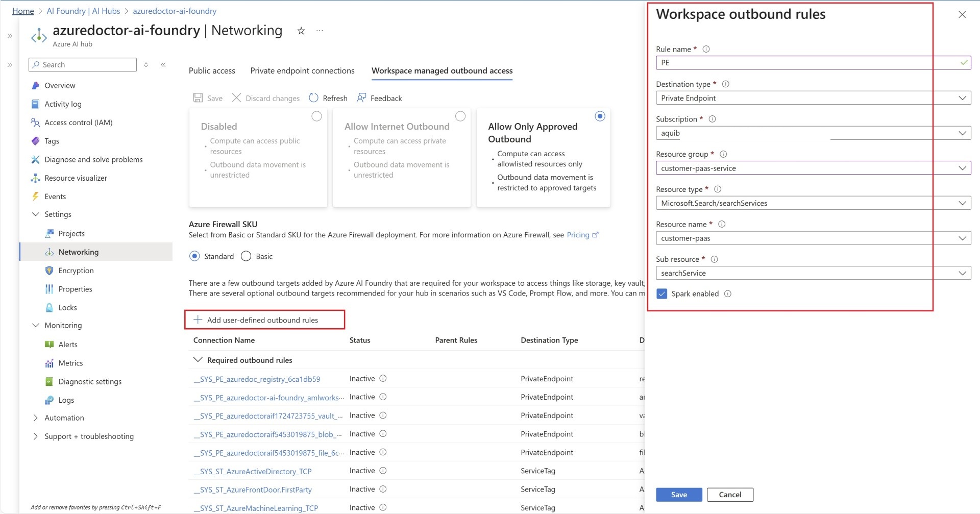The height and width of the screenshot is (514, 980).
Task: Open the Pricing link
Action: coord(582,235)
